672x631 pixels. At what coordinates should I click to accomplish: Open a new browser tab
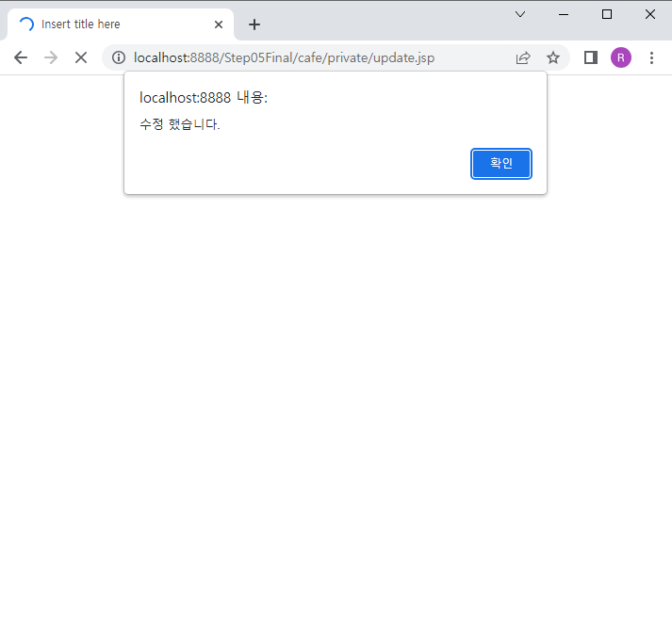pyautogui.click(x=254, y=24)
